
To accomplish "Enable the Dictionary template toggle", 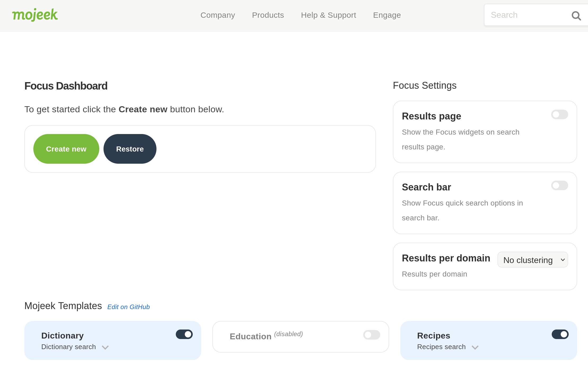I will tap(184, 334).
